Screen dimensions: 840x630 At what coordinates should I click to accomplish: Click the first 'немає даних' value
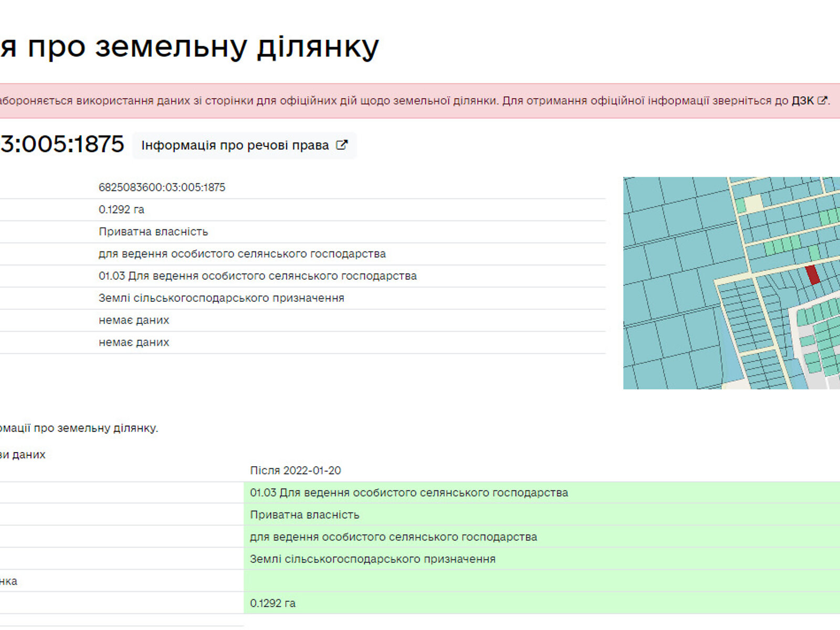click(134, 320)
